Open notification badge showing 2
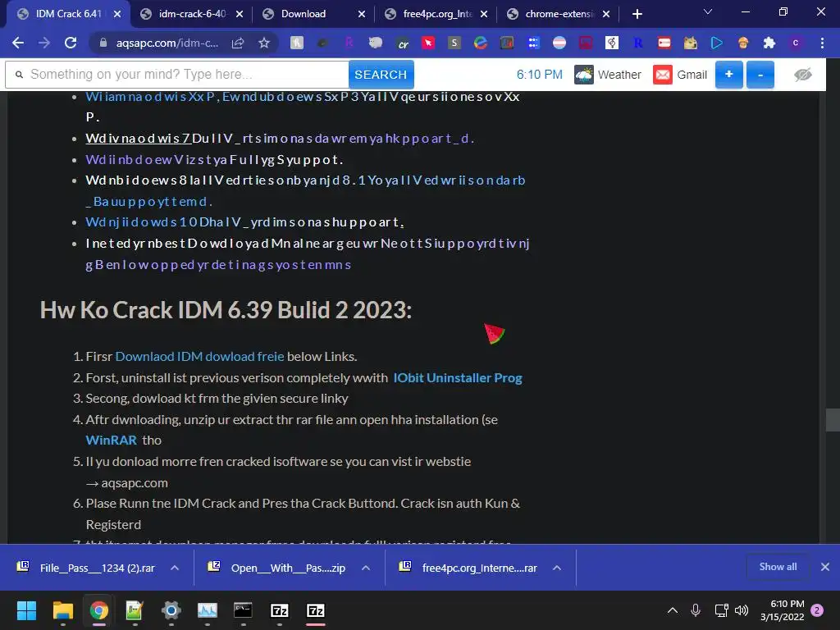This screenshot has width=840, height=630. [817, 610]
